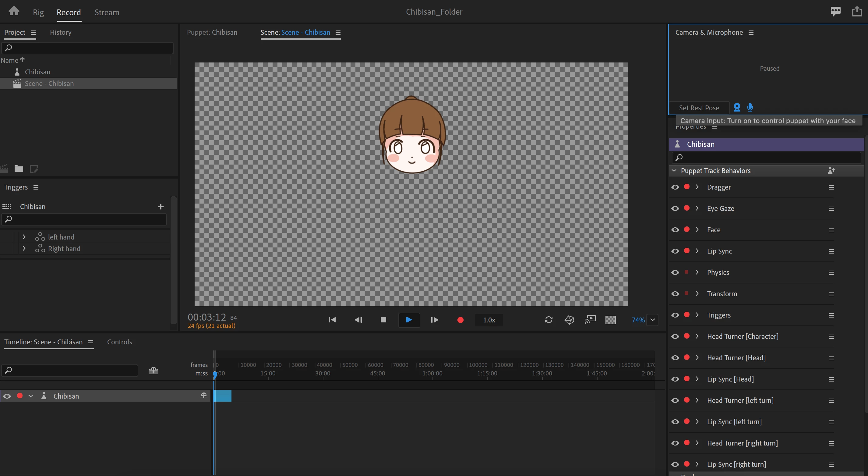Image resolution: width=868 pixels, height=476 pixels.
Task: Hide the Dragger behavior with eye icon
Action: 675,187
